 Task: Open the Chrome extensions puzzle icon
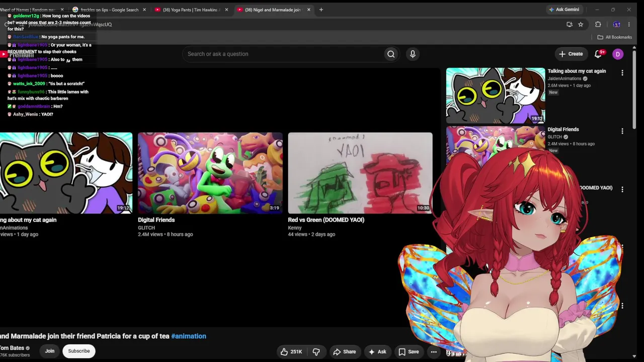point(598,24)
